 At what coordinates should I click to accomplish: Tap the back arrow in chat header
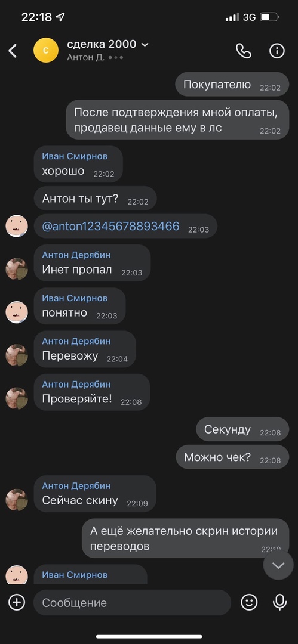(x=13, y=51)
